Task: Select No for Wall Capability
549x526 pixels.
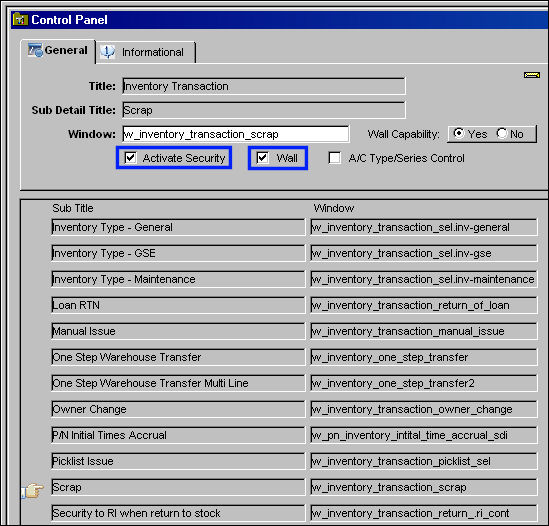Action: tap(502, 133)
